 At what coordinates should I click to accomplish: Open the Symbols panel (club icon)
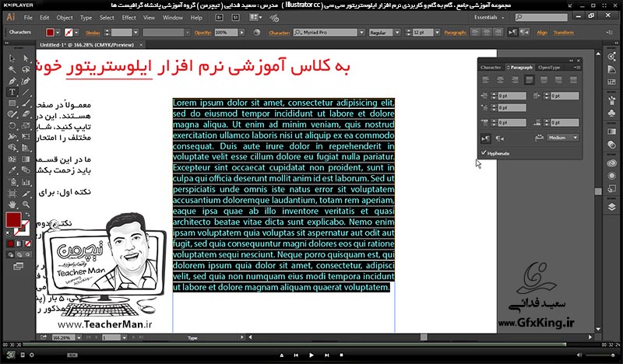pos(611,113)
